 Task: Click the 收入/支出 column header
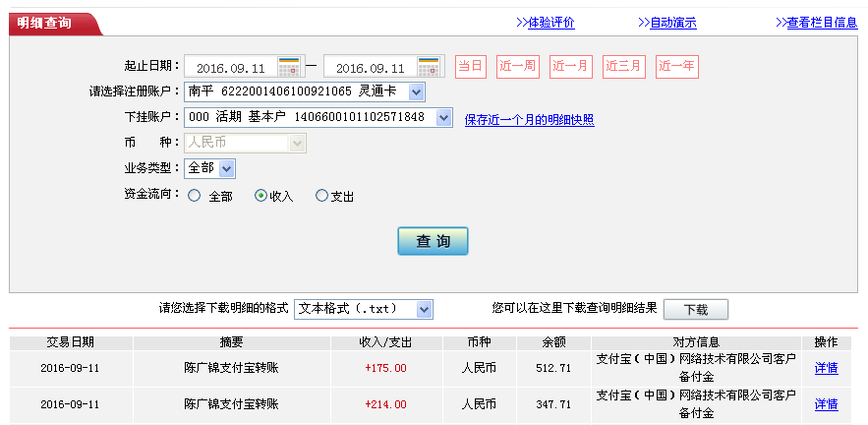386,342
